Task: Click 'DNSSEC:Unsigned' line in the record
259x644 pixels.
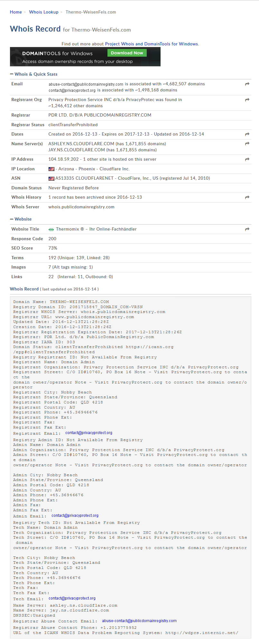Action: (34, 615)
